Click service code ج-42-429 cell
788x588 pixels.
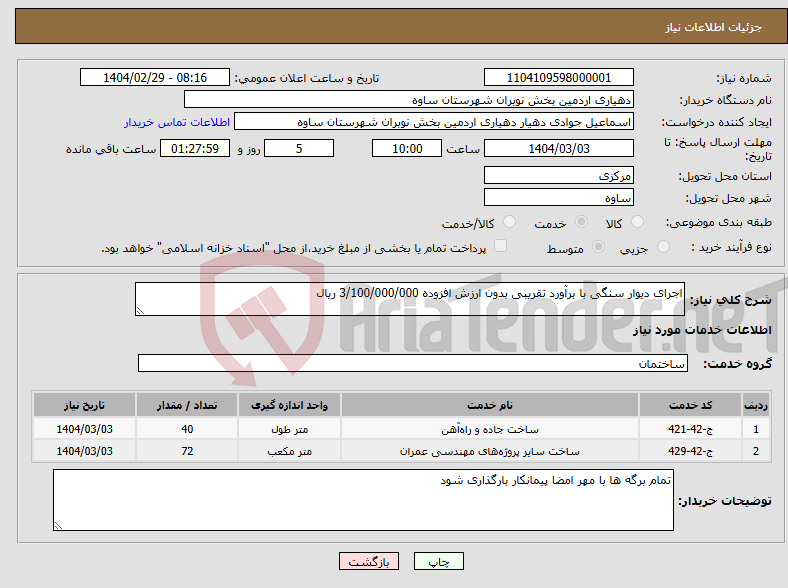tap(691, 451)
